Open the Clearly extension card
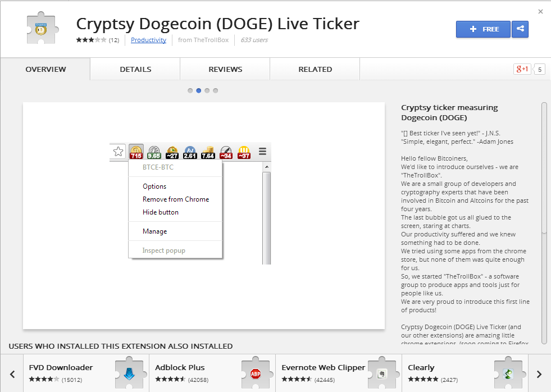The image size is (551, 392). (x=465, y=373)
